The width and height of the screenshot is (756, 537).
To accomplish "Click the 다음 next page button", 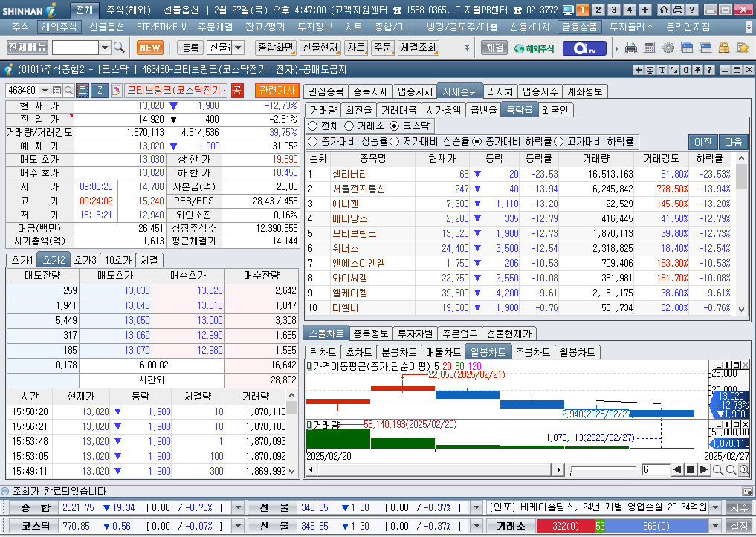I will 734,142.
